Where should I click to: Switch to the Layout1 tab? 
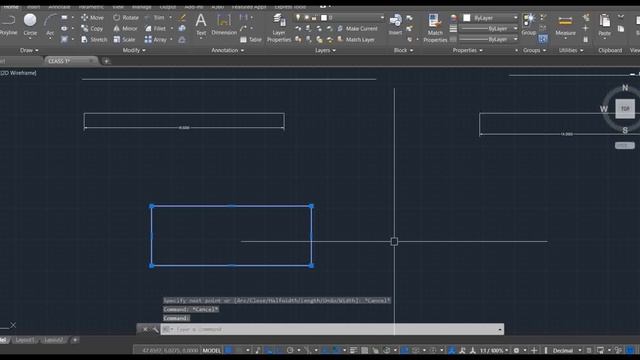tap(25, 340)
